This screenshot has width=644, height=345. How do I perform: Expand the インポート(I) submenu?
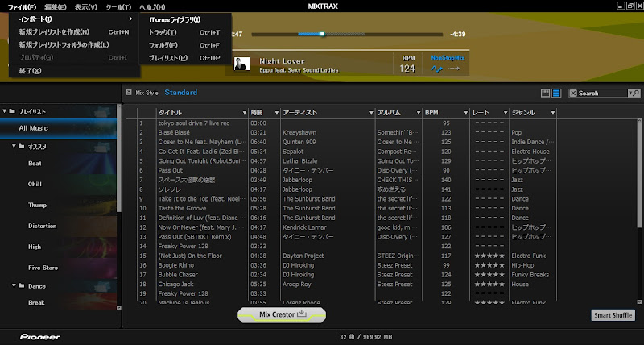[x=74, y=19]
